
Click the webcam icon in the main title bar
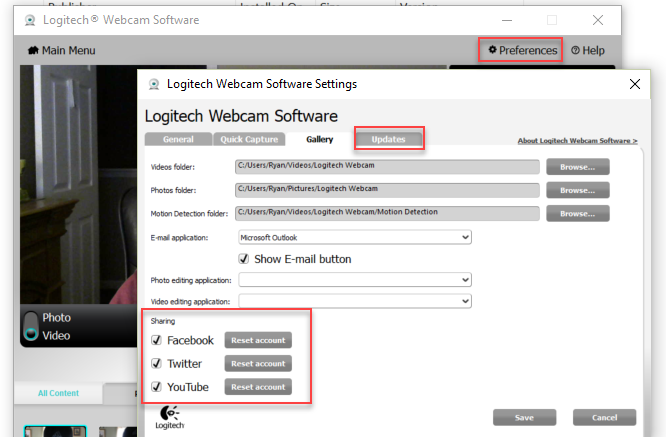tap(30, 20)
